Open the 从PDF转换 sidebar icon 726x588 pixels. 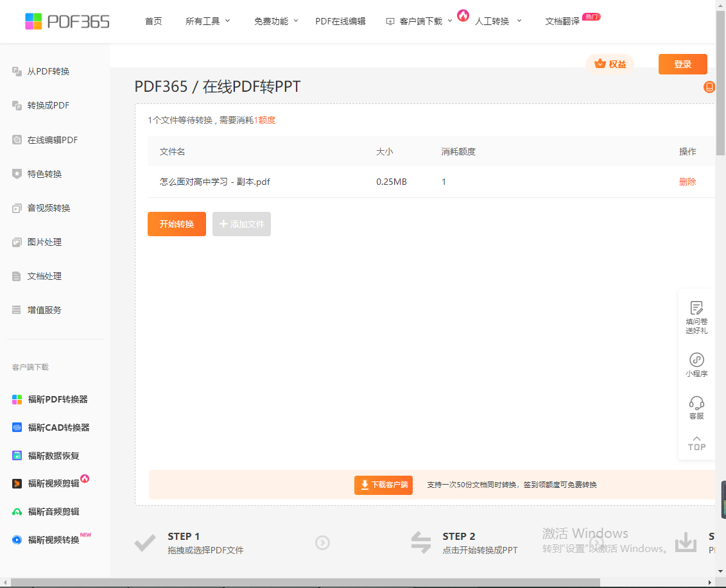(x=17, y=71)
